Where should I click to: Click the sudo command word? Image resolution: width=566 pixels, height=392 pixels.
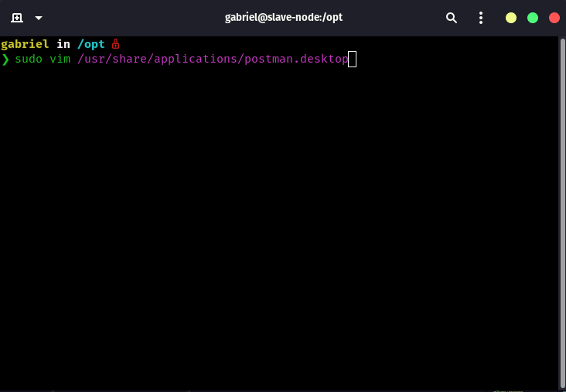(29, 60)
